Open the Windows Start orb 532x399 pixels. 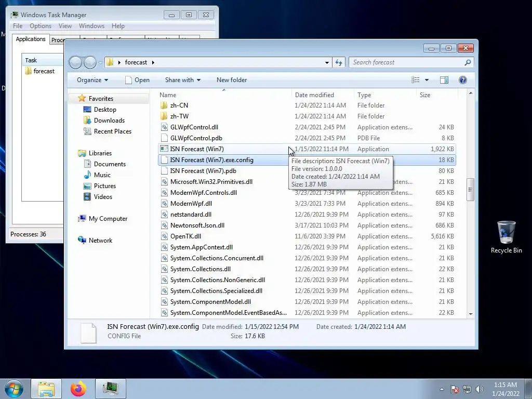click(x=14, y=389)
